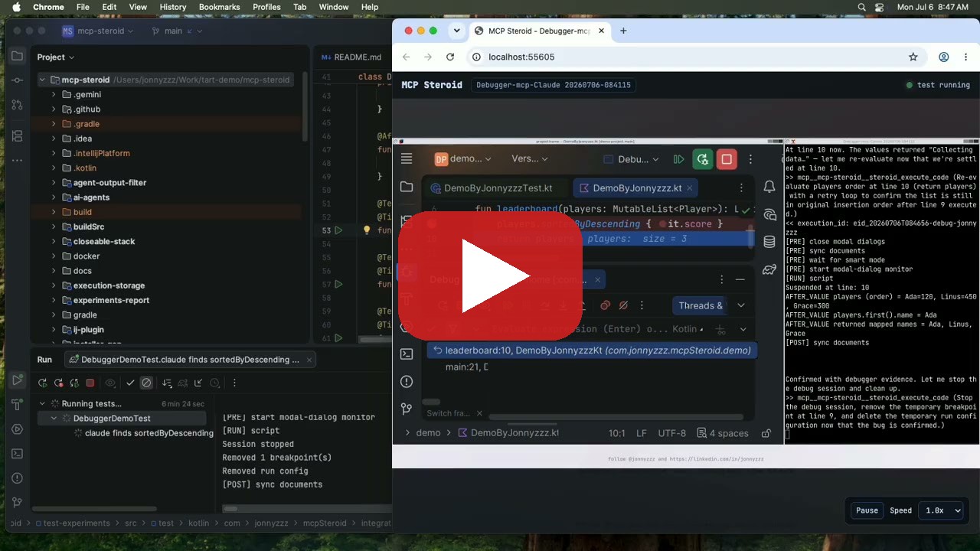Select DebuggerDemoTest.claude Run tab
Image resolution: width=980 pixels, height=551 pixels.
pos(191,359)
